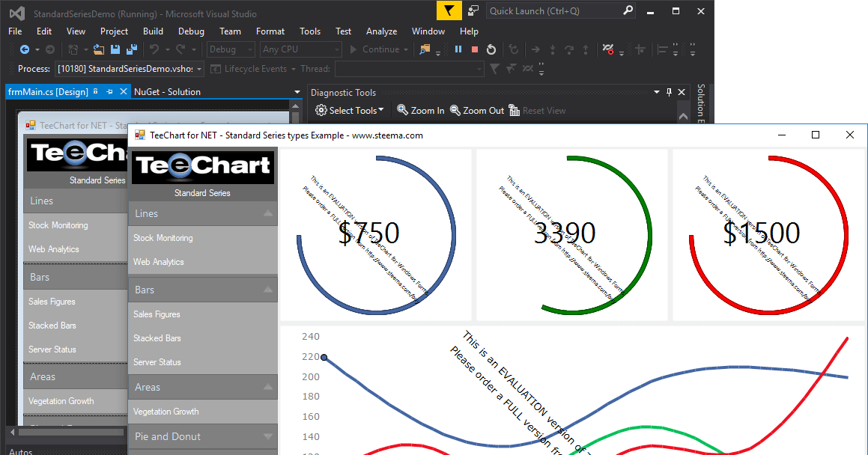Click the Zoom Out icon in Diagnostic Tools
The image size is (868, 455).
477,110
